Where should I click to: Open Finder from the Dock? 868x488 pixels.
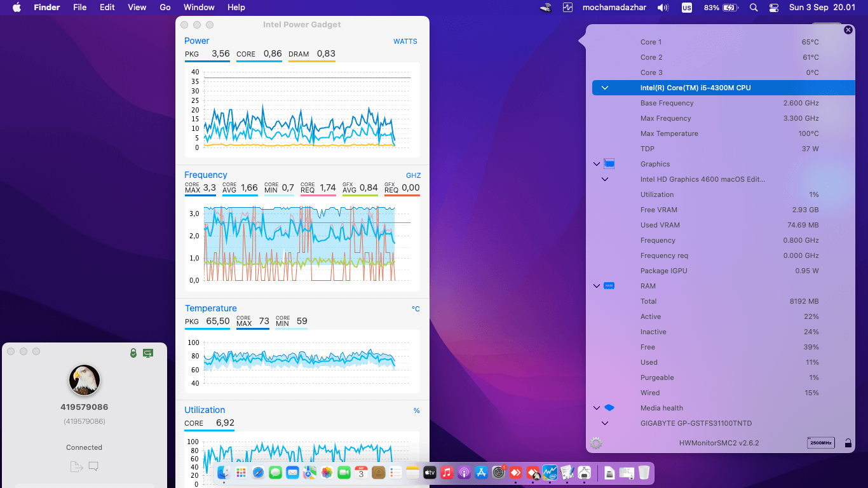point(224,473)
